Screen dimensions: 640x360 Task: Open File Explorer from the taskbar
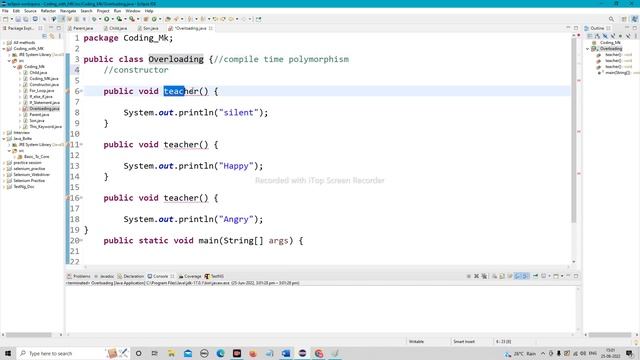coord(171,353)
